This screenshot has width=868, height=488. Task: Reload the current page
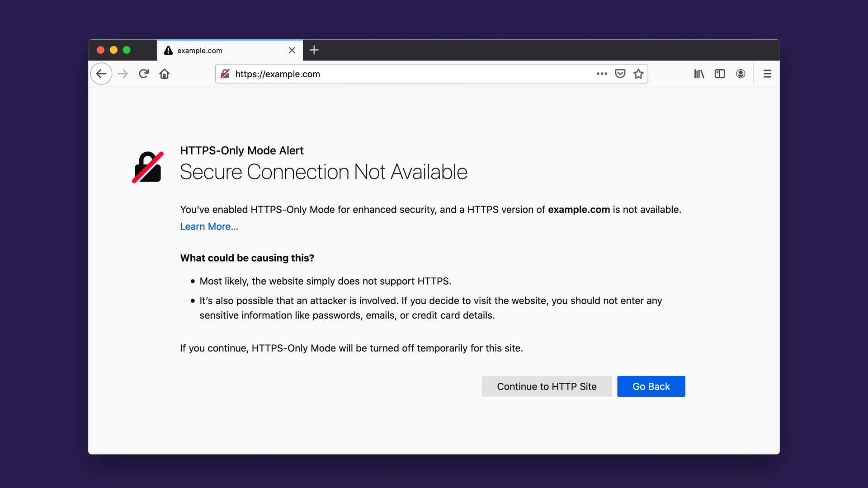click(x=144, y=74)
